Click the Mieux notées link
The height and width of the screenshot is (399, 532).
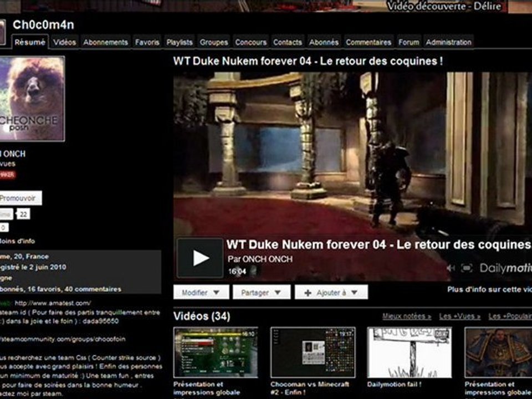[x=407, y=316]
